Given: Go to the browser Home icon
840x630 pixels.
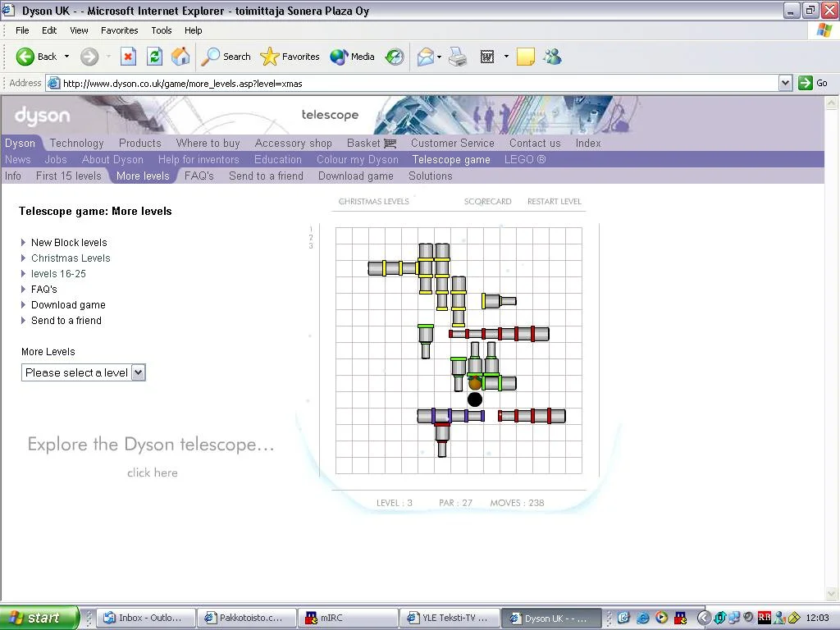Looking at the screenshot, I should [180, 57].
